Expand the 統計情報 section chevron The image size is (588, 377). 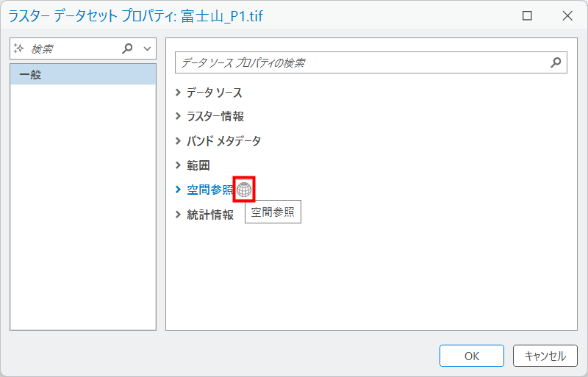pos(179,215)
